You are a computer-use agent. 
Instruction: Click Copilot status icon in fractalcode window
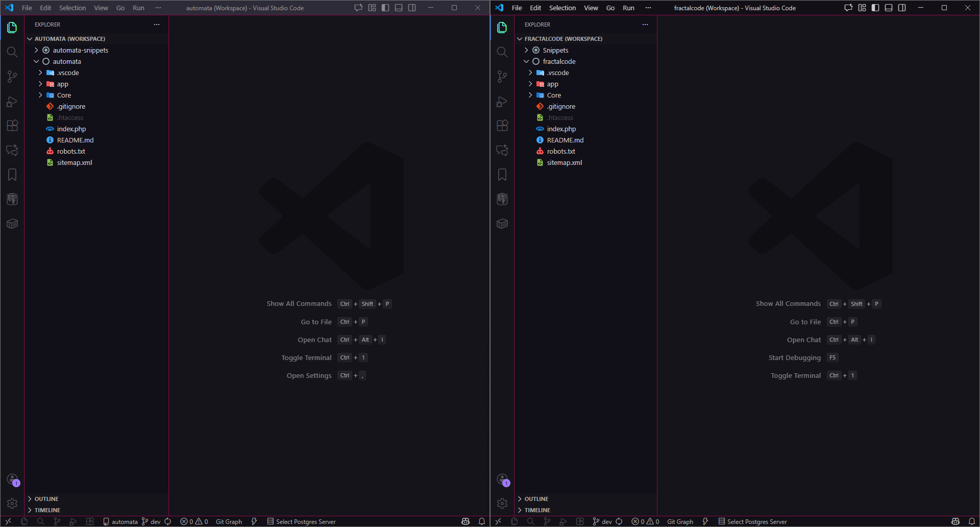pyautogui.click(x=955, y=521)
